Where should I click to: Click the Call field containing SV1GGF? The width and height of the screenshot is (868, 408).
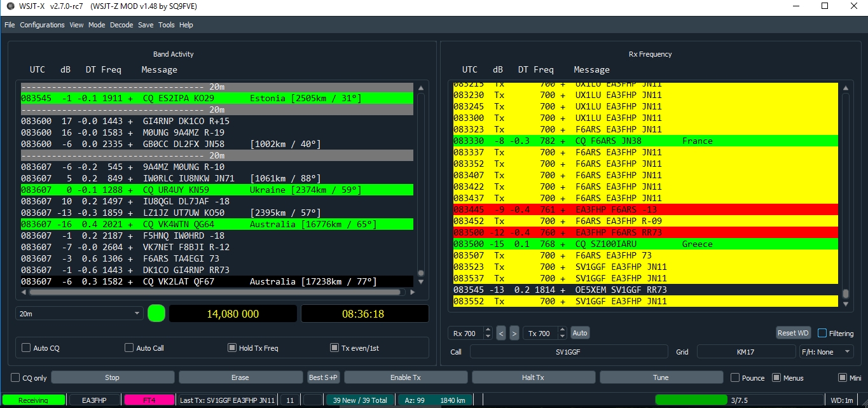click(568, 351)
